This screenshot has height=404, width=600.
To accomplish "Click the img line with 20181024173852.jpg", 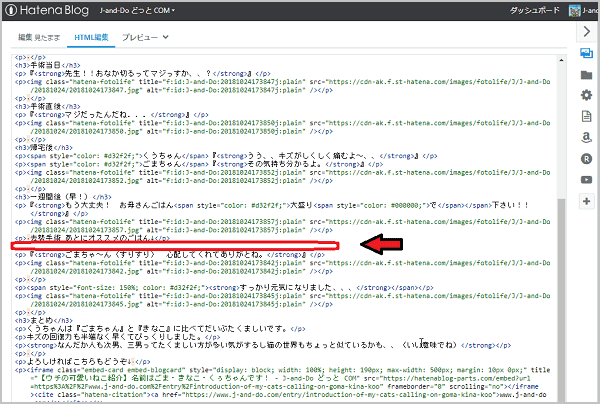I will click(x=282, y=176).
